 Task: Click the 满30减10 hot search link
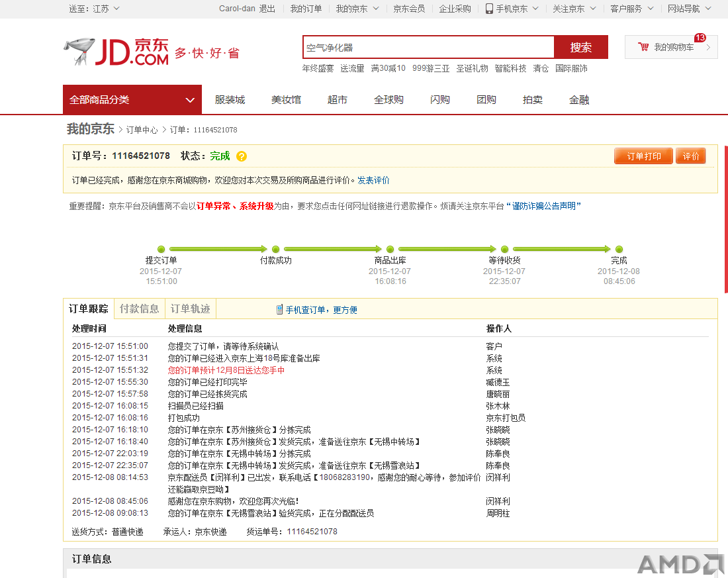pyautogui.click(x=388, y=68)
